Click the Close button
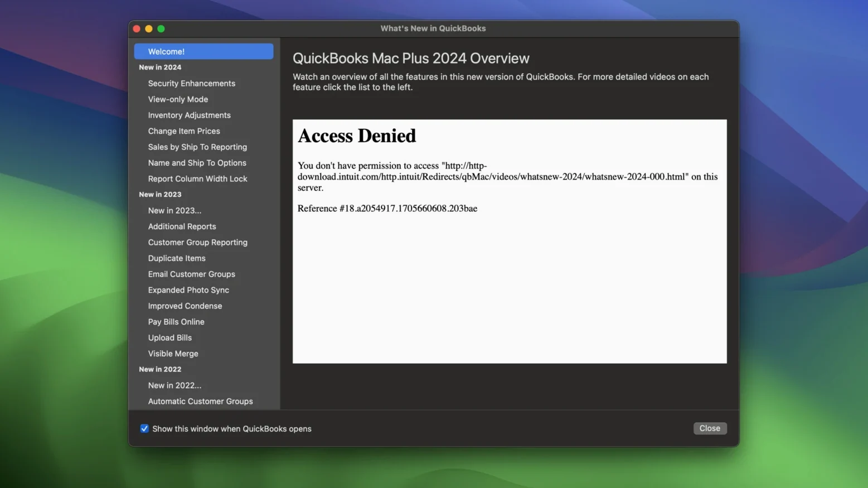Image resolution: width=868 pixels, height=488 pixels. tap(710, 428)
